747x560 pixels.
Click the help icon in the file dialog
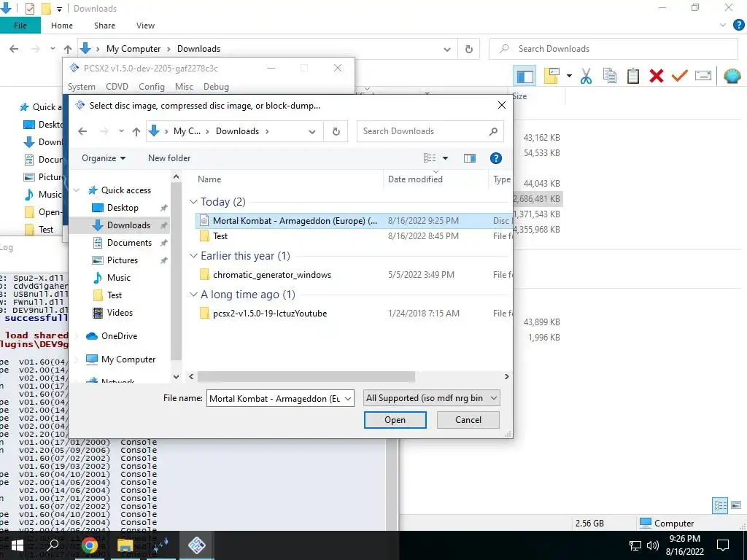(495, 158)
